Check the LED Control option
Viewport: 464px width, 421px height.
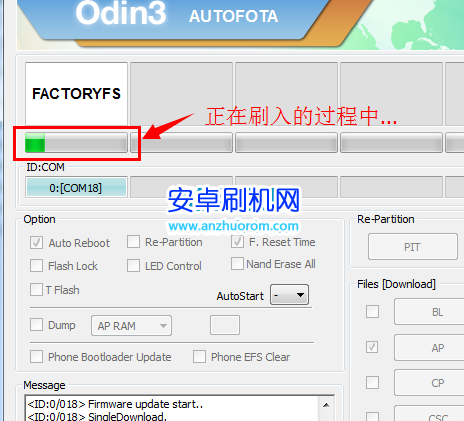[x=133, y=266]
